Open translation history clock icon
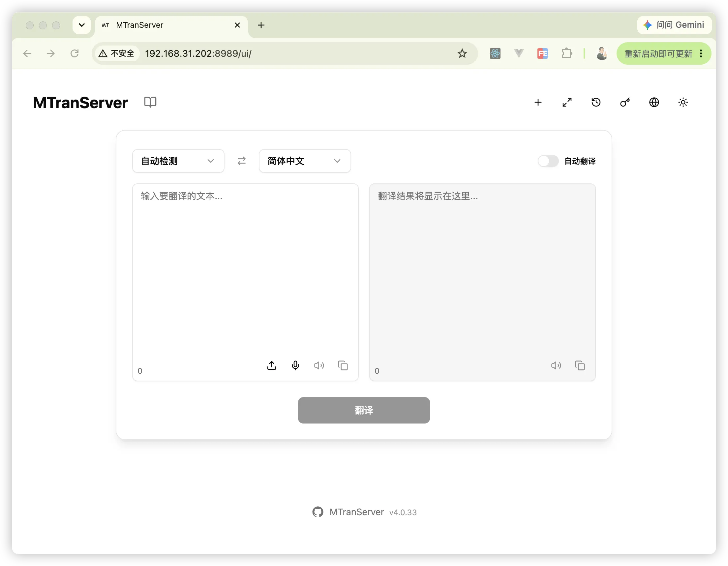The image size is (728, 566). (x=596, y=102)
